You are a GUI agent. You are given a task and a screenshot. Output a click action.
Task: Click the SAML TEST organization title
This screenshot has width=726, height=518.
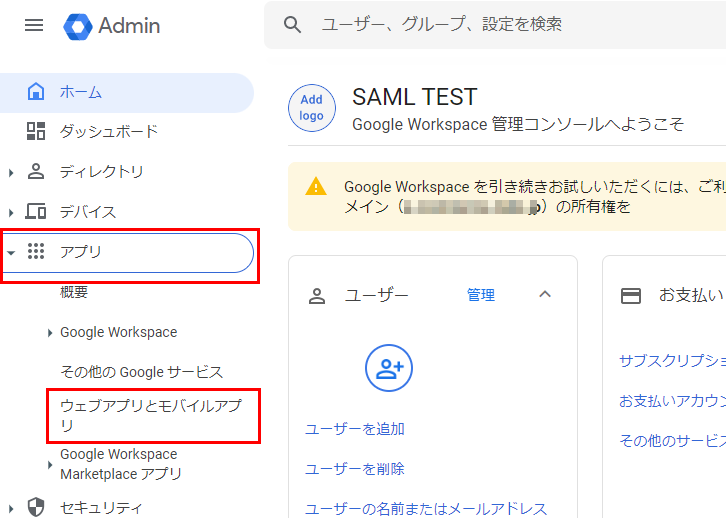point(414,97)
